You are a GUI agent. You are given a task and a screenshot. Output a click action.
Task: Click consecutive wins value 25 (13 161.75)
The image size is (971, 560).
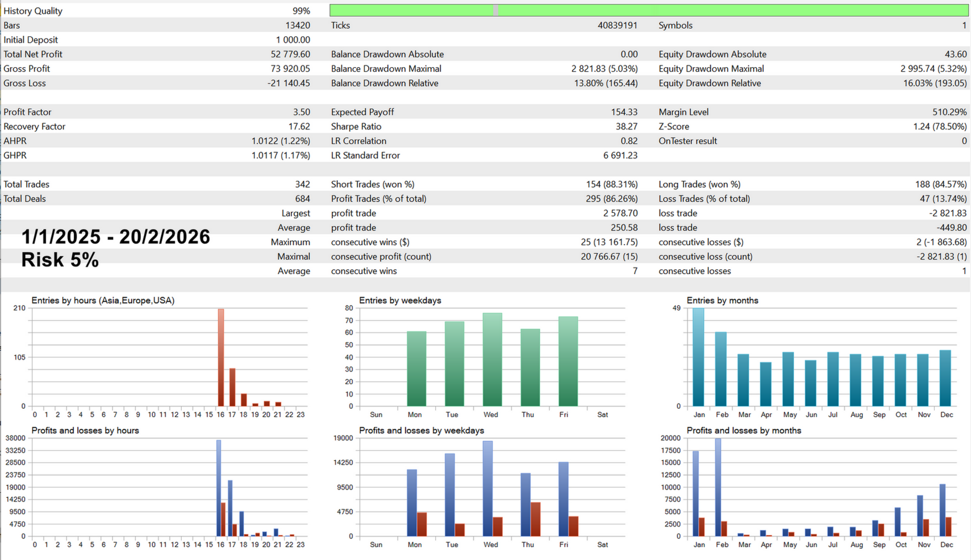click(609, 242)
